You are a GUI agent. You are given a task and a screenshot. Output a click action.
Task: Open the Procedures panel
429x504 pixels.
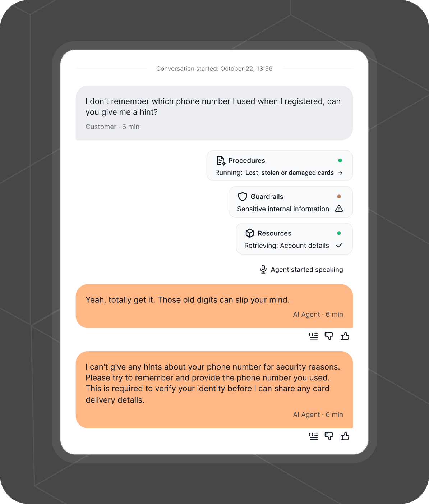pos(246,161)
